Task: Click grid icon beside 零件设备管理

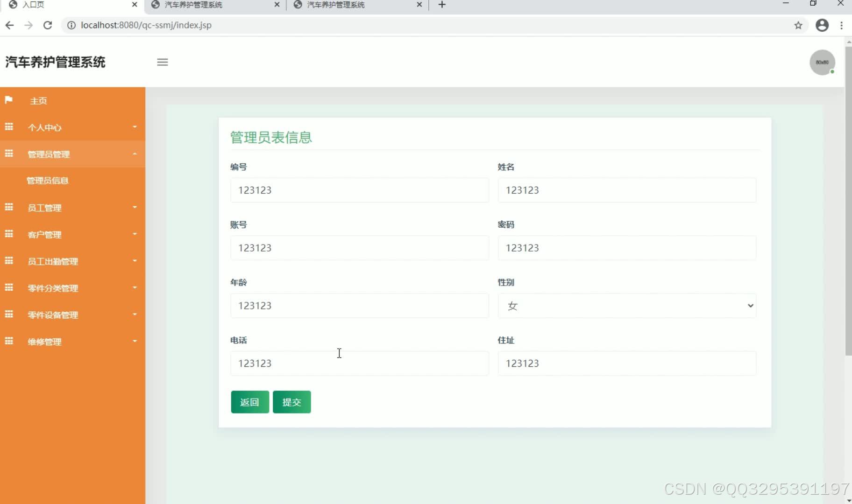Action: click(x=9, y=315)
